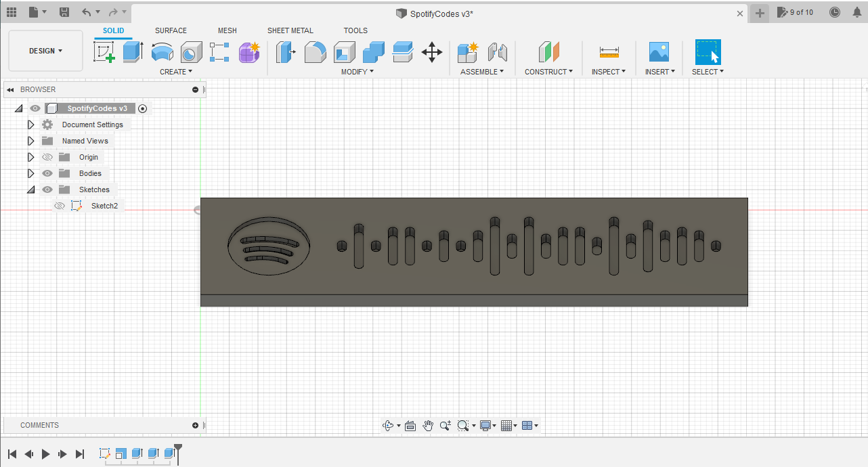Select the Combine tool
The height and width of the screenshot is (467, 868).
pos(373,51)
